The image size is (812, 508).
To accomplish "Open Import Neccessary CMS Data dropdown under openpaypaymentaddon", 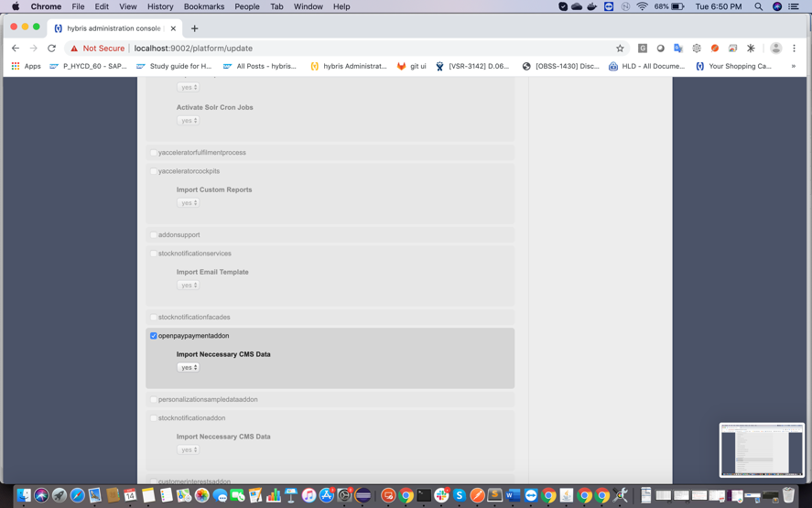I will tap(188, 367).
